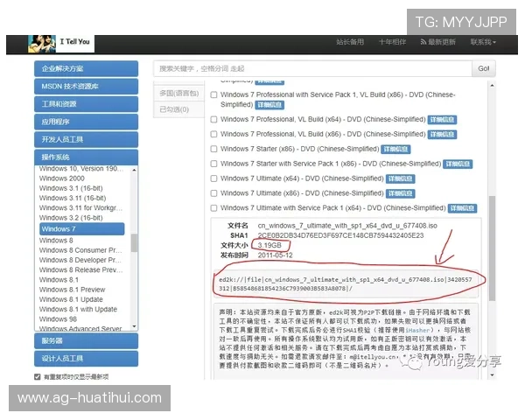
Task: Open the 十年相伴 nav link
Action: 392,42
